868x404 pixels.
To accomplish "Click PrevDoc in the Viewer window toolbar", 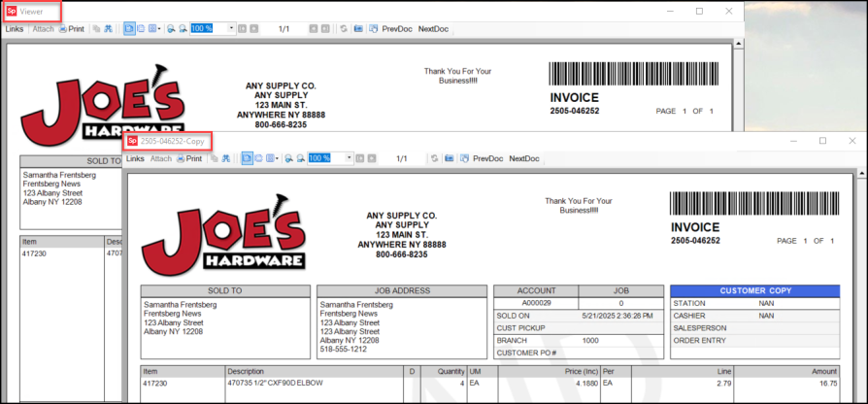I will 397,29.
